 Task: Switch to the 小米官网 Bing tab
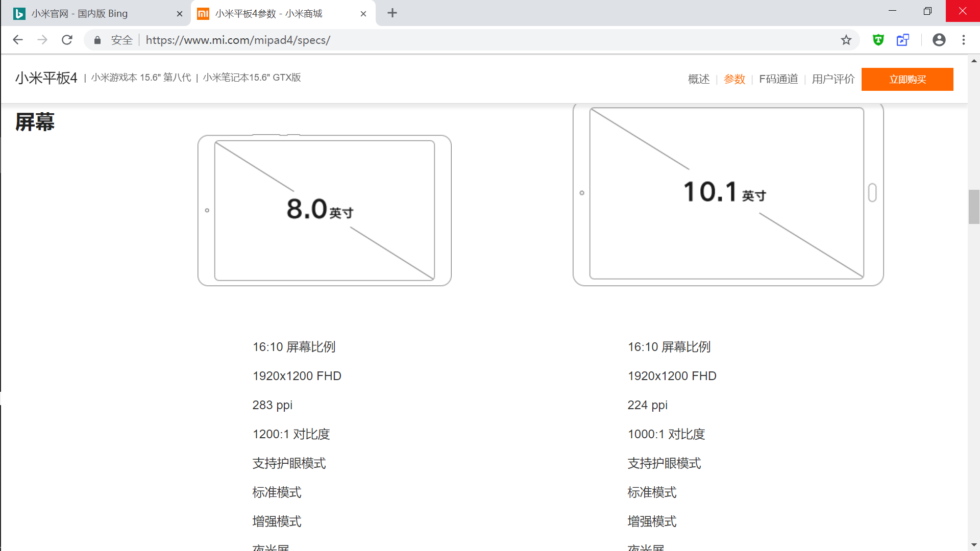point(92,13)
